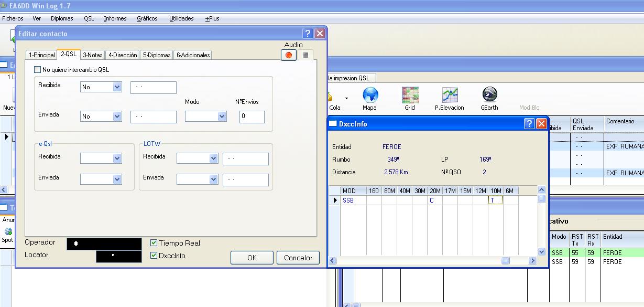Click the DxccInfo window help icon

529,124
